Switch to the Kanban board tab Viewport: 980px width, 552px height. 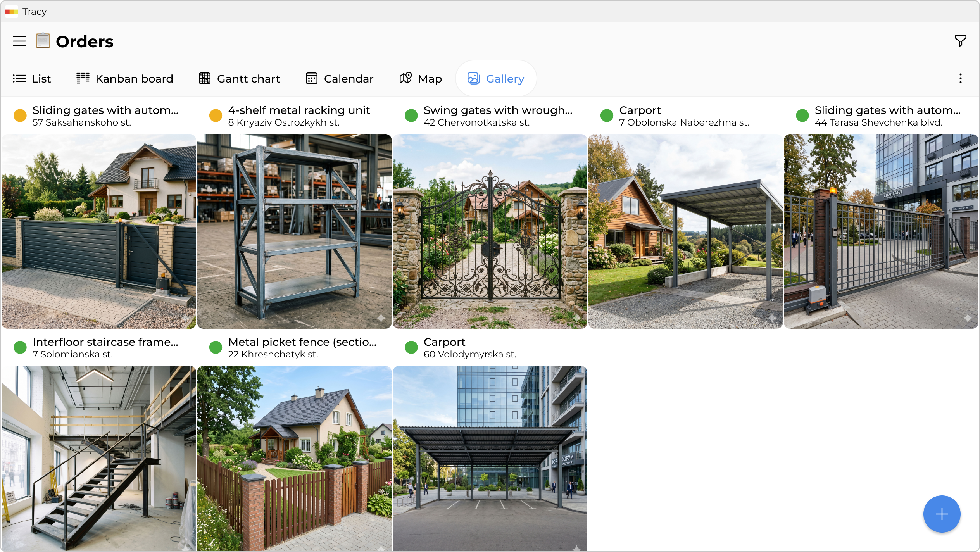point(125,78)
